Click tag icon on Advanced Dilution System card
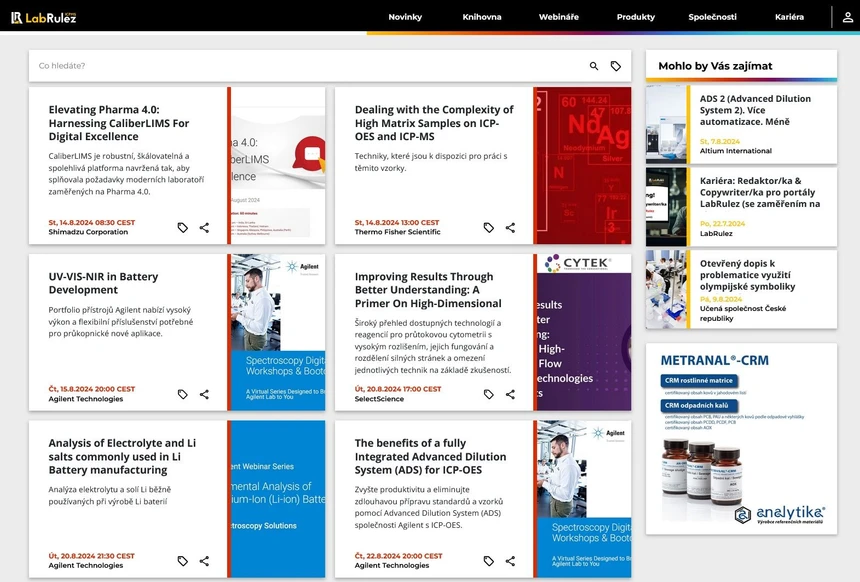Image resolution: width=860 pixels, height=582 pixels. (x=489, y=561)
